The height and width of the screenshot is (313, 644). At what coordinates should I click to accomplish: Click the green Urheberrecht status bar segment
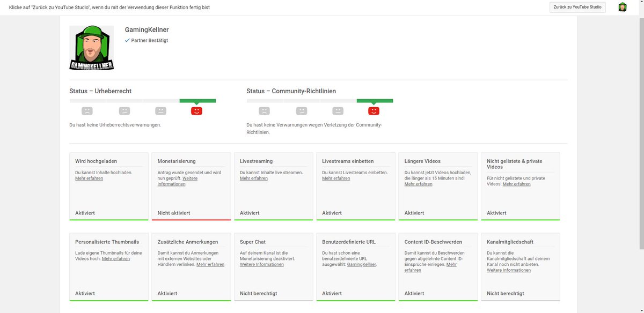[x=197, y=101]
